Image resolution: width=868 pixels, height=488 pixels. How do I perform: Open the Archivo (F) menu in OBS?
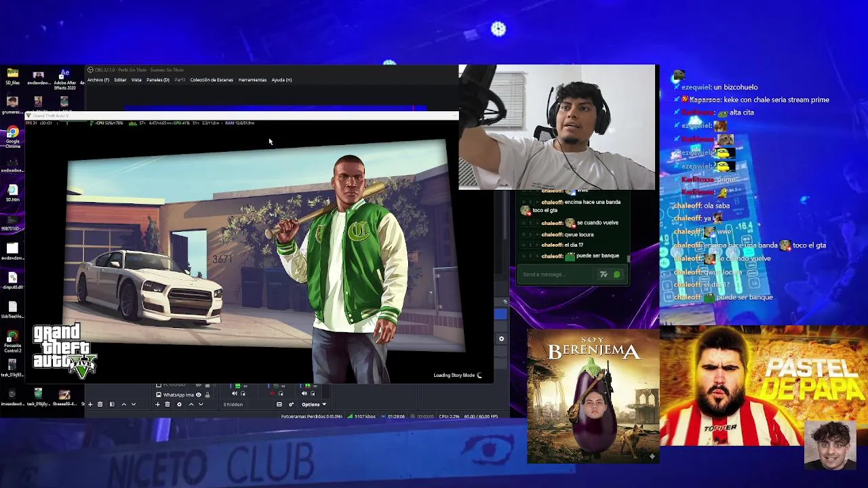click(x=98, y=80)
